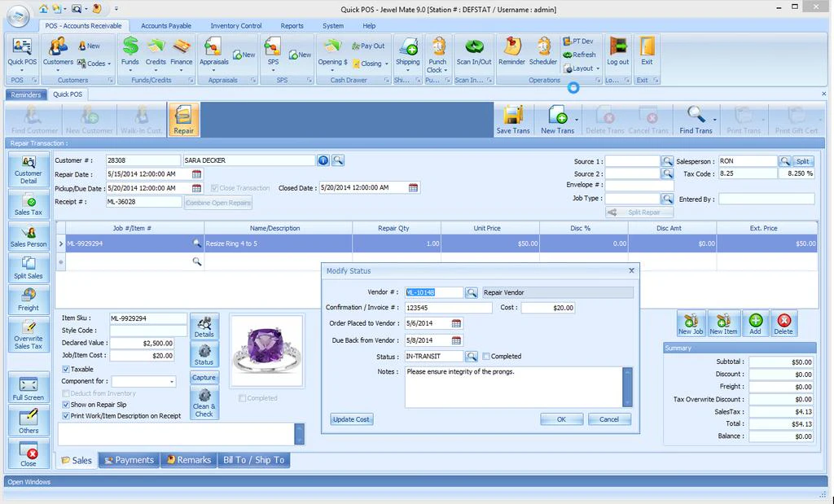Image resolution: width=834 pixels, height=504 pixels.
Task: Open item Details via the gear-magnifier icon
Action: coord(204,326)
